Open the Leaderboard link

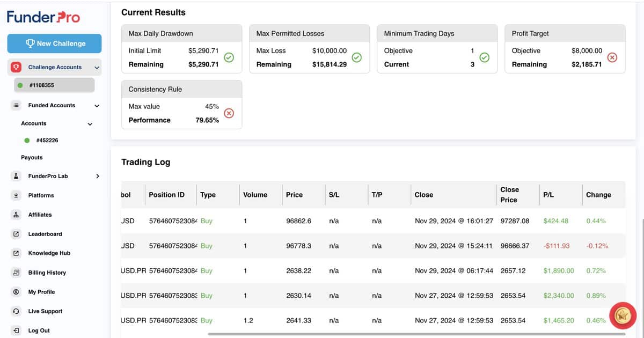[x=45, y=234]
